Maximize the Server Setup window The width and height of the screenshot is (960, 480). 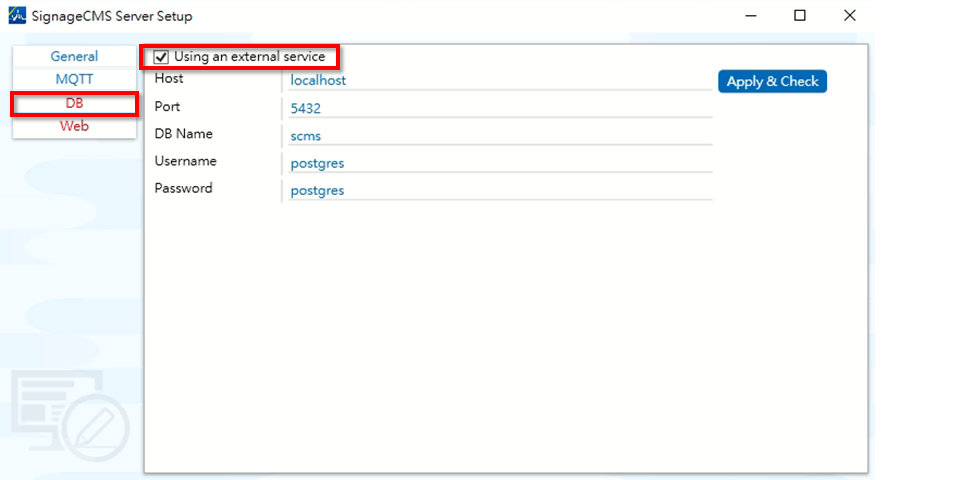click(x=800, y=16)
